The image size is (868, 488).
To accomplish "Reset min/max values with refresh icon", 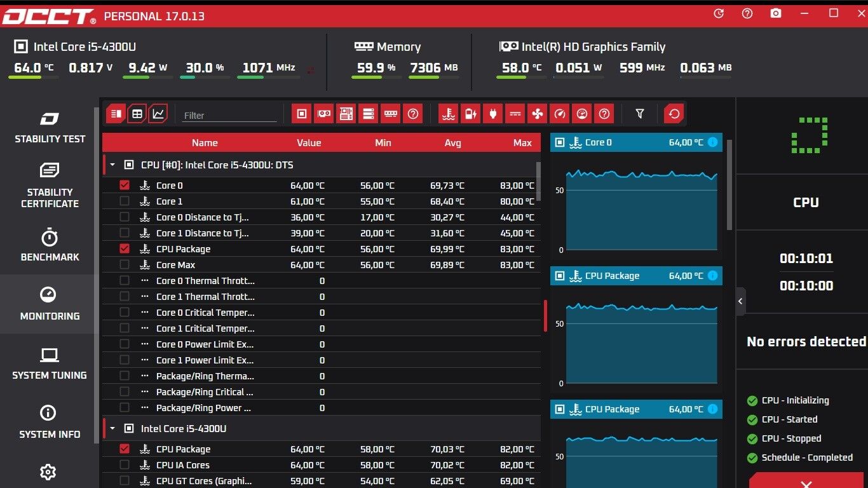I will point(674,114).
